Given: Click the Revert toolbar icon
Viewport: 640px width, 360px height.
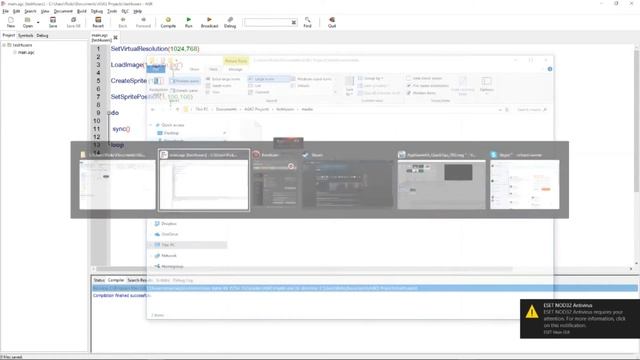Looking at the screenshot, I should click(x=98, y=22).
